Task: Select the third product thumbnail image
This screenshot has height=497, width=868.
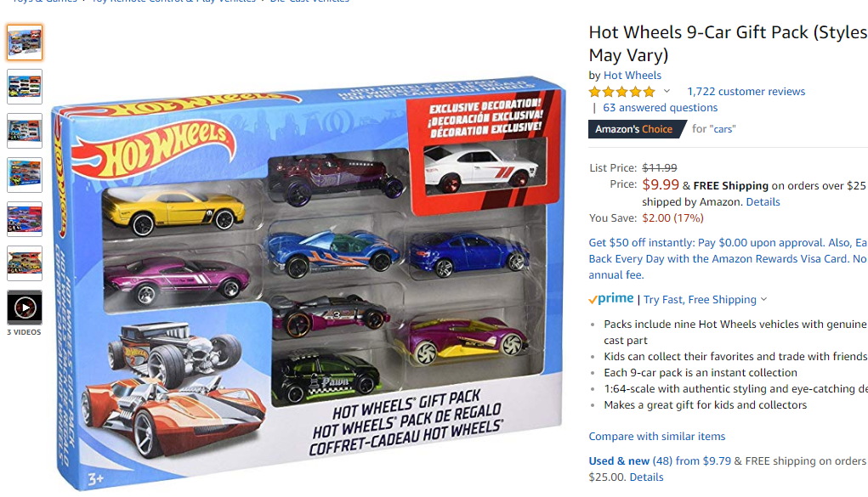Action: click(x=25, y=131)
